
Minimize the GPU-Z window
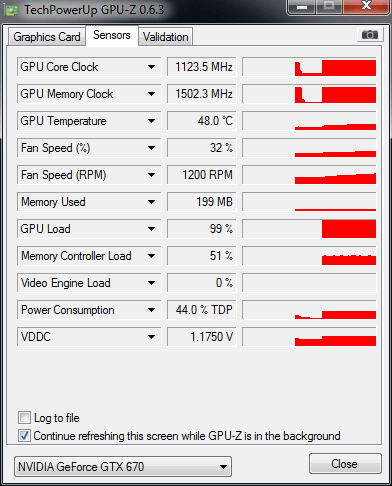coord(302,7)
